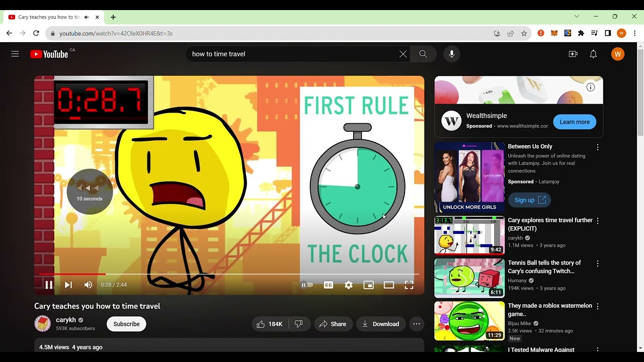Click the Wealthsimple W logo
Image resolution: width=644 pixels, height=362 pixels.
pyautogui.click(x=451, y=121)
